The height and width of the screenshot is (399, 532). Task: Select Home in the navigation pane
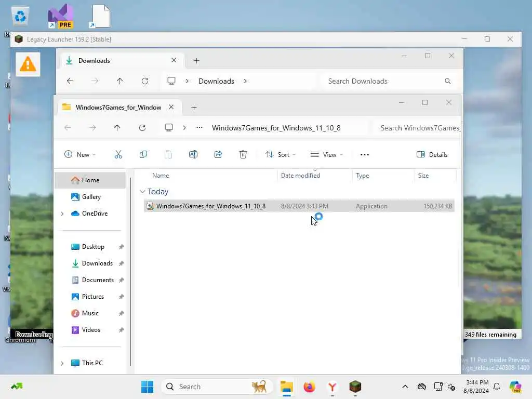click(90, 180)
